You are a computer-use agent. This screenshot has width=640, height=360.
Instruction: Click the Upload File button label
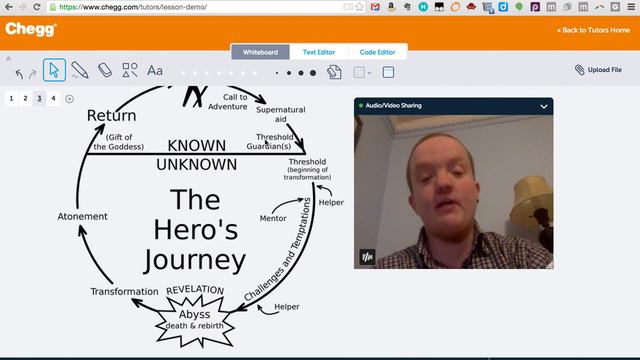605,70
